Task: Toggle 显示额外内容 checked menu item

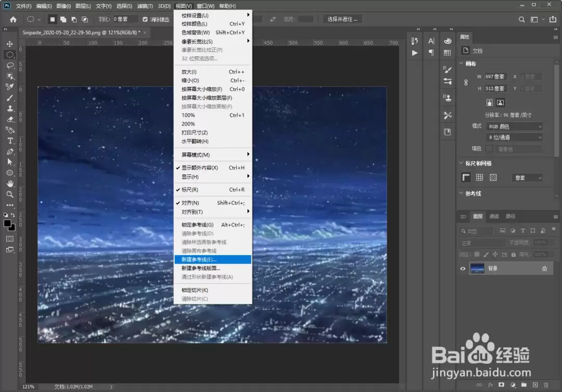Action: click(213, 168)
